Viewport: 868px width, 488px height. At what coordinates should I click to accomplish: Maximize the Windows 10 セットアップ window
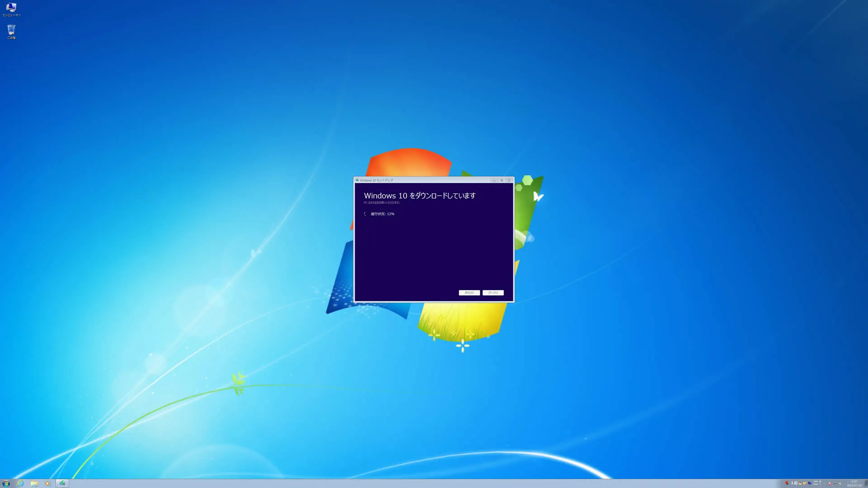pos(501,180)
